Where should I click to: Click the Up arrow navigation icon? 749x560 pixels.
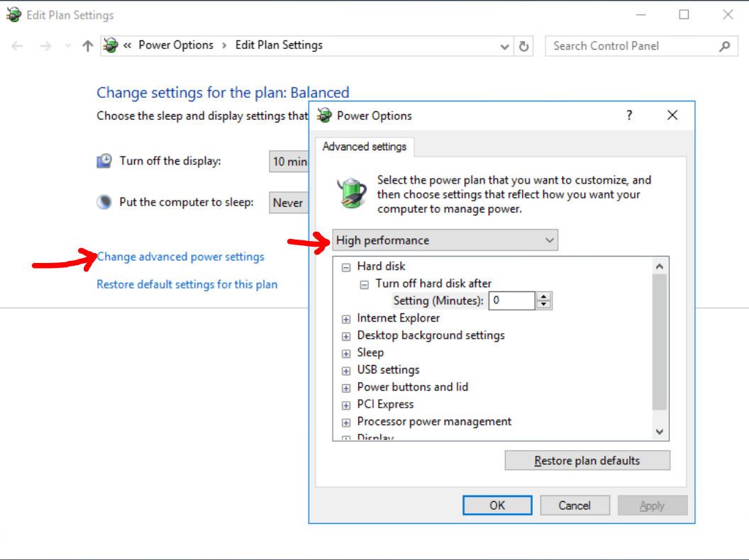(x=87, y=46)
